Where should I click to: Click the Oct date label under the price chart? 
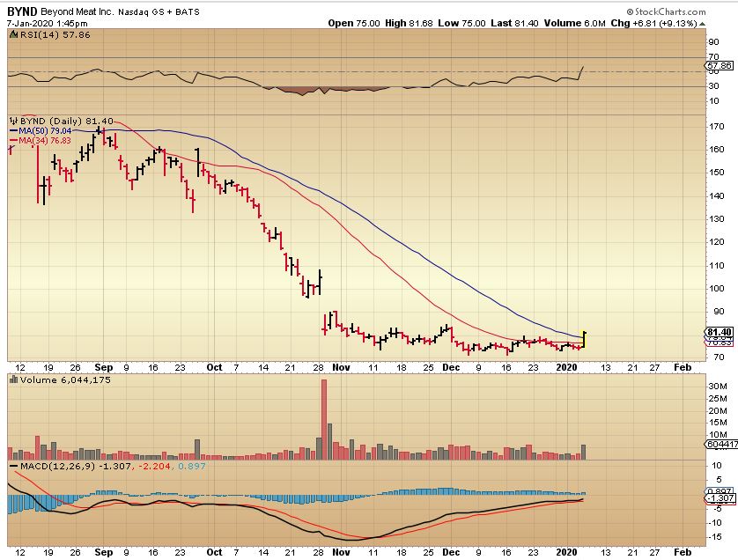click(214, 367)
